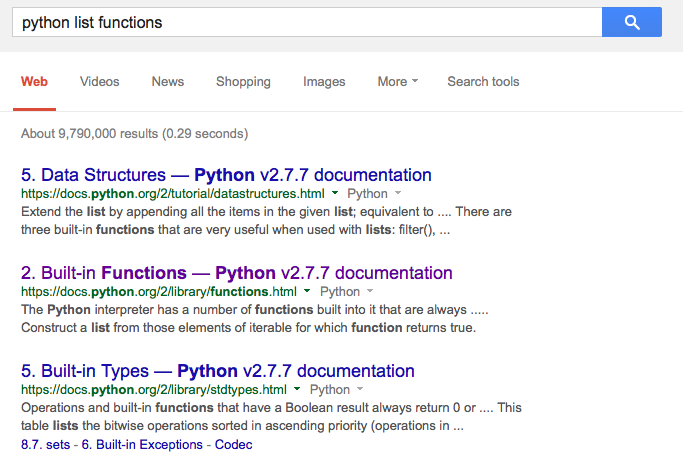Follow the Codec sitelink
This screenshot has width=683, height=473.
(233, 444)
